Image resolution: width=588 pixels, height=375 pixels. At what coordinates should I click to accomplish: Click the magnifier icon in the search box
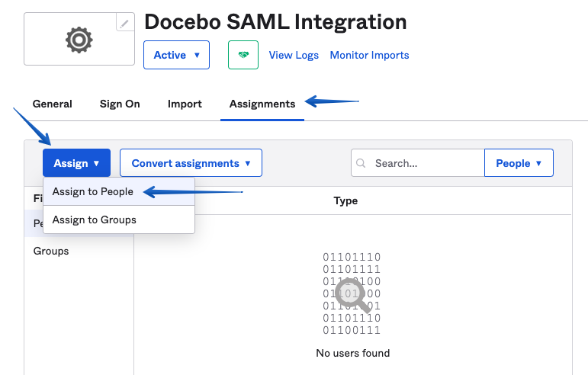[361, 163]
